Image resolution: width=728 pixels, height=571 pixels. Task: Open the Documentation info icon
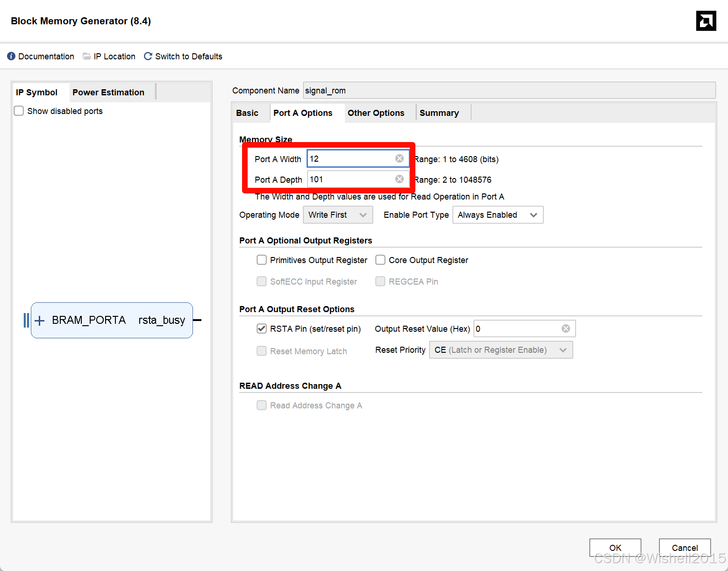pyautogui.click(x=11, y=56)
